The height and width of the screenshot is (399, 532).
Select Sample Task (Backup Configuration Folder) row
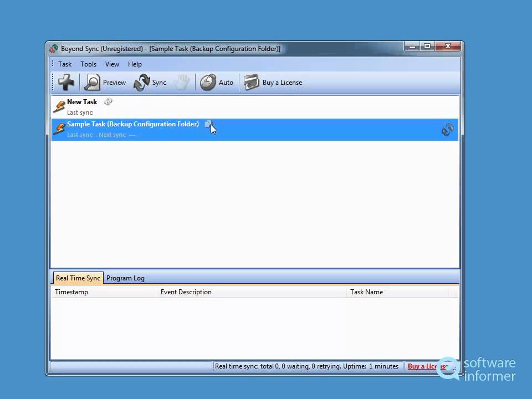pyautogui.click(x=255, y=129)
